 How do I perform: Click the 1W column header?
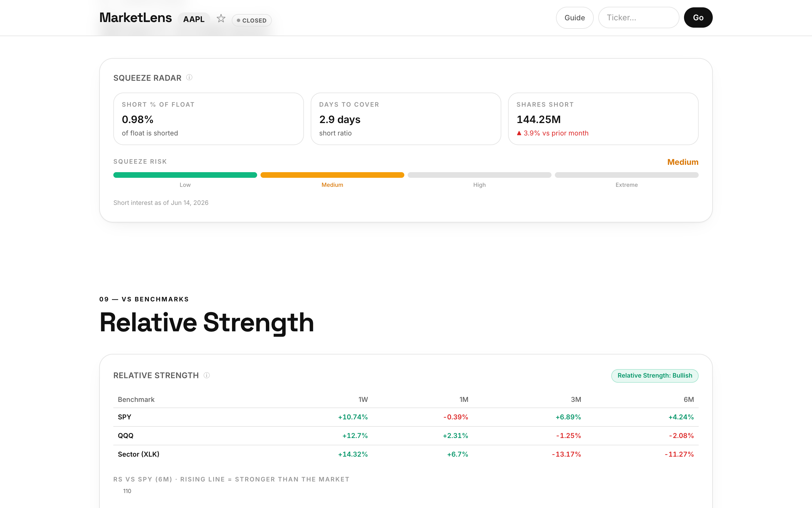click(363, 399)
